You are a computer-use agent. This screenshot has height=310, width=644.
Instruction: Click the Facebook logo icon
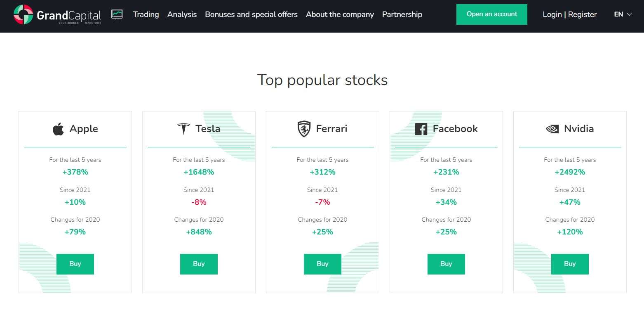click(421, 129)
